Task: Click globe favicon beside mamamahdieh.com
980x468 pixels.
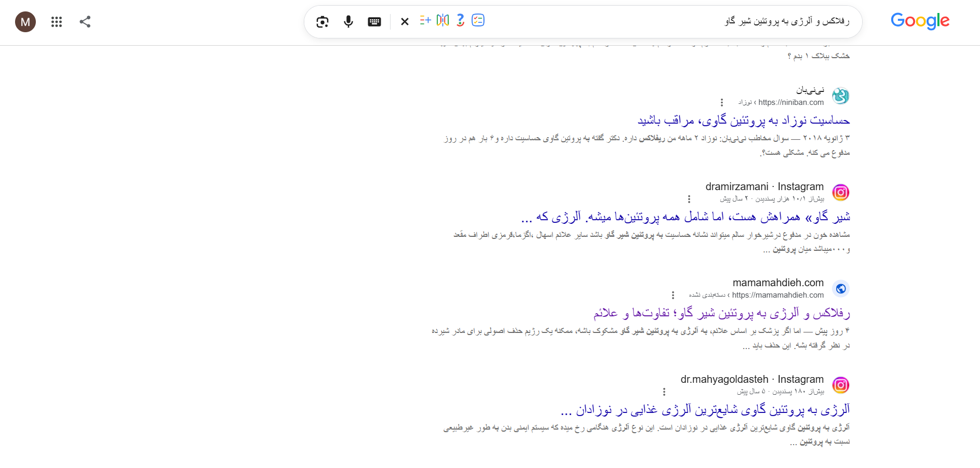Action: pos(840,289)
